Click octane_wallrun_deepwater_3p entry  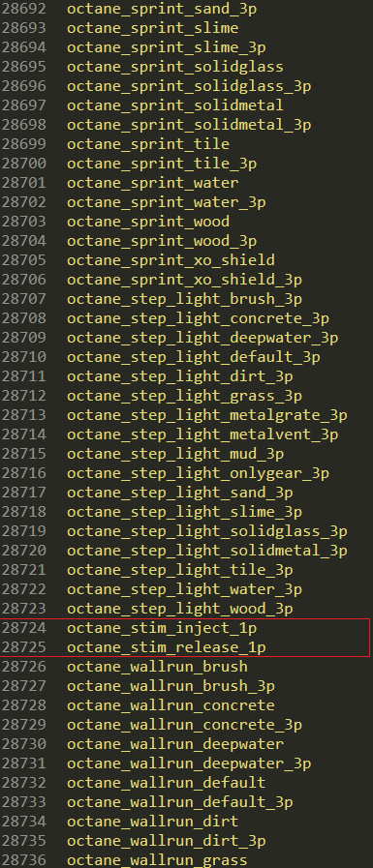[x=189, y=763]
